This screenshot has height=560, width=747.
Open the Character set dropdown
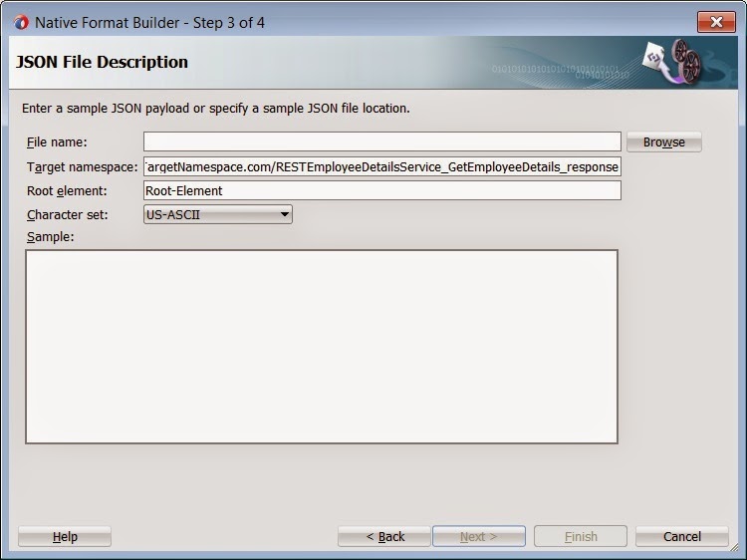point(218,214)
